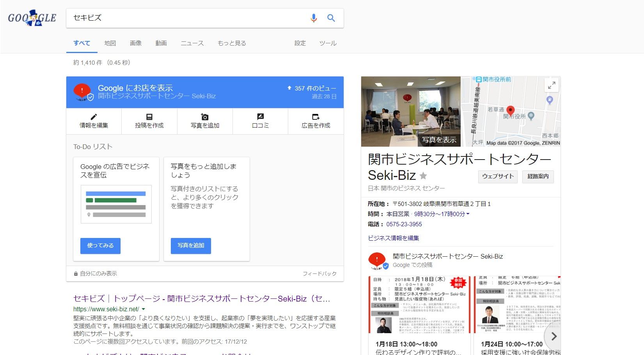
Task: Expand the map with the fullscreen arrows icon
Action: coord(552,85)
